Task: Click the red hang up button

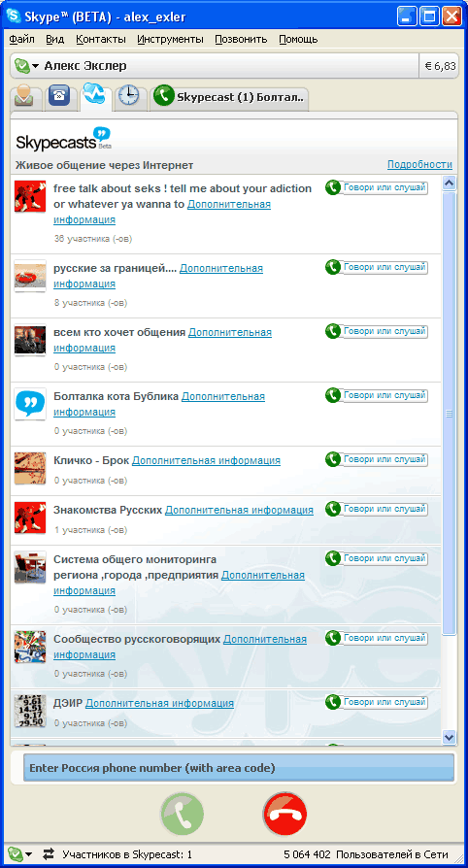Action: tap(284, 815)
